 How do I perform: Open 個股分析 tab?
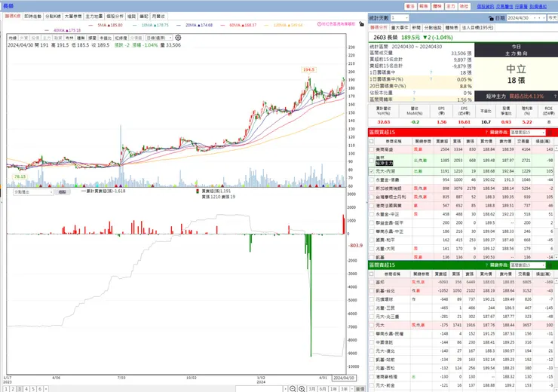(x=115, y=17)
